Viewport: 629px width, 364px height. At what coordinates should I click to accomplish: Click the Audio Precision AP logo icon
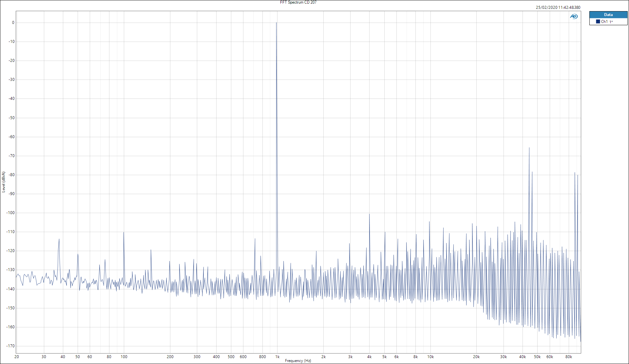coord(574,16)
